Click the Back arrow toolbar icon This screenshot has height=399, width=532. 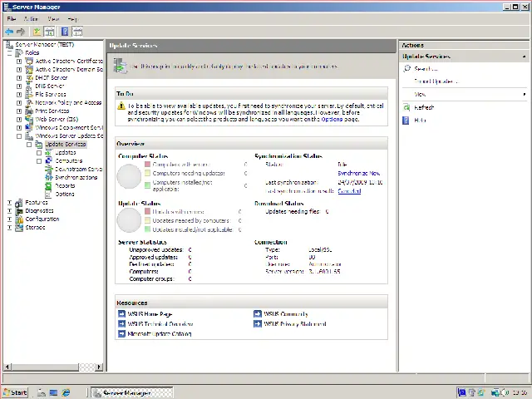coord(9,32)
